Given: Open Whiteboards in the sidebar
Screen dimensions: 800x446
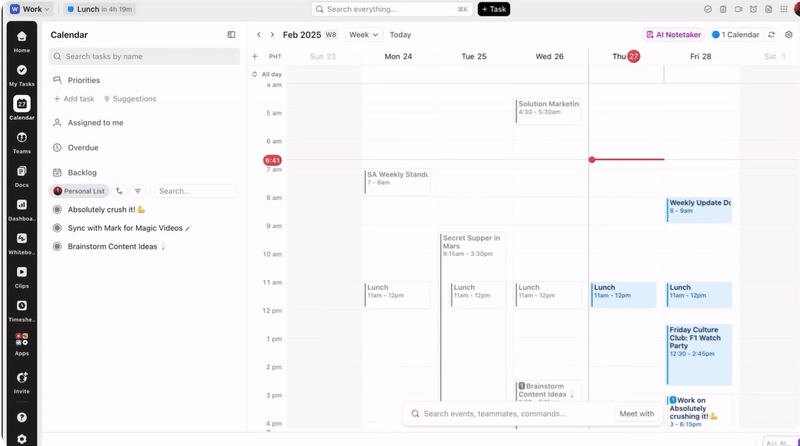Looking at the screenshot, I should click(x=21, y=243).
